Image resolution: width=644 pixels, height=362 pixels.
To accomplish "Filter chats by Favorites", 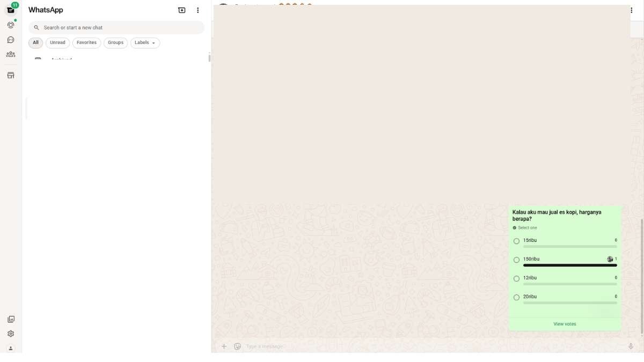I will click(x=86, y=43).
